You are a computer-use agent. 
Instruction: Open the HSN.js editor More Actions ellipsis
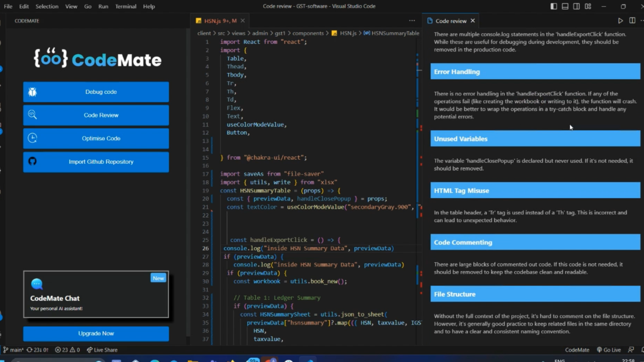[x=412, y=21]
